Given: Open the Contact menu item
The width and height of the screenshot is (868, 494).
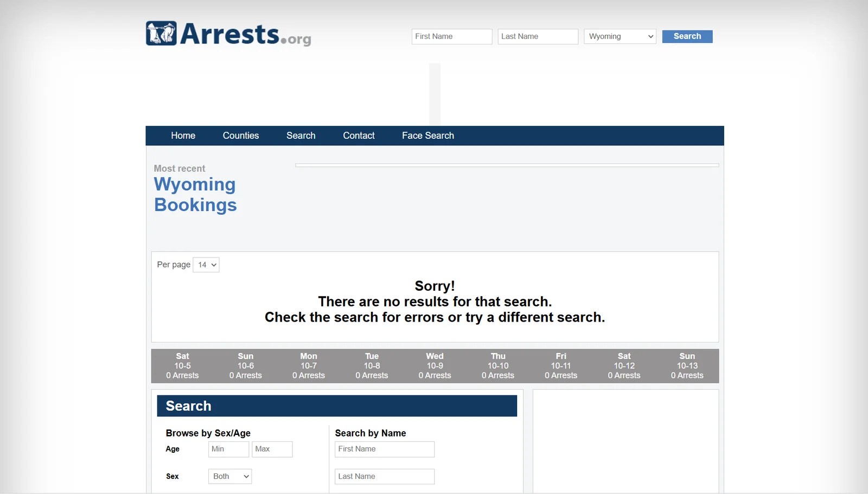Looking at the screenshot, I should [359, 136].
